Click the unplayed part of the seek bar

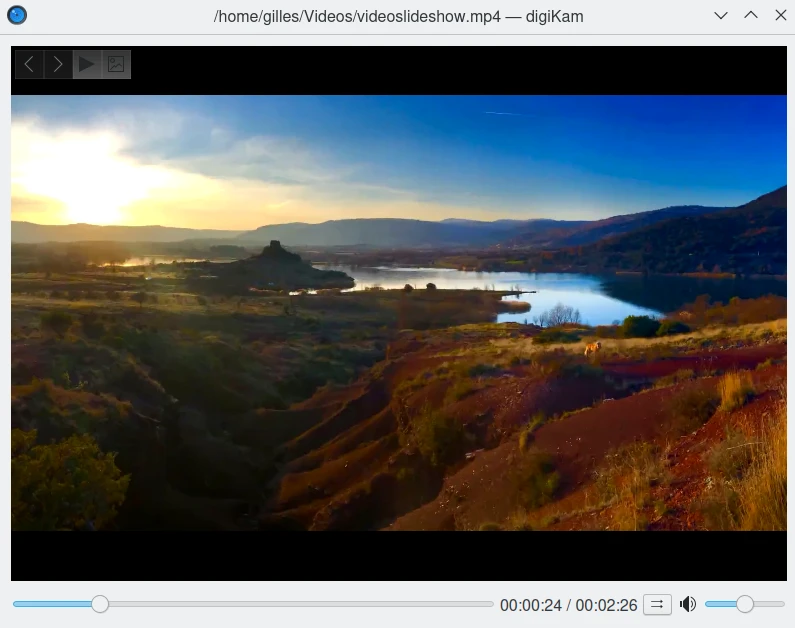[x=300, y=604]
